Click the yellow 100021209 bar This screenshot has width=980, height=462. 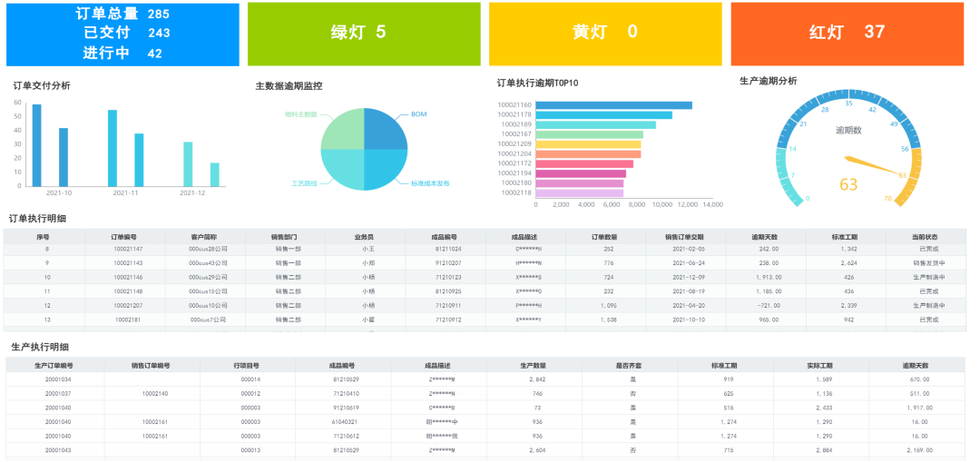pos(588,143)
